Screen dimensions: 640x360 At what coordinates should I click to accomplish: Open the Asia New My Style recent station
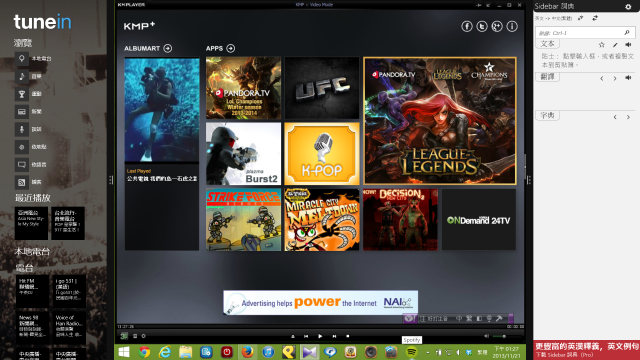tap(31, 223)
